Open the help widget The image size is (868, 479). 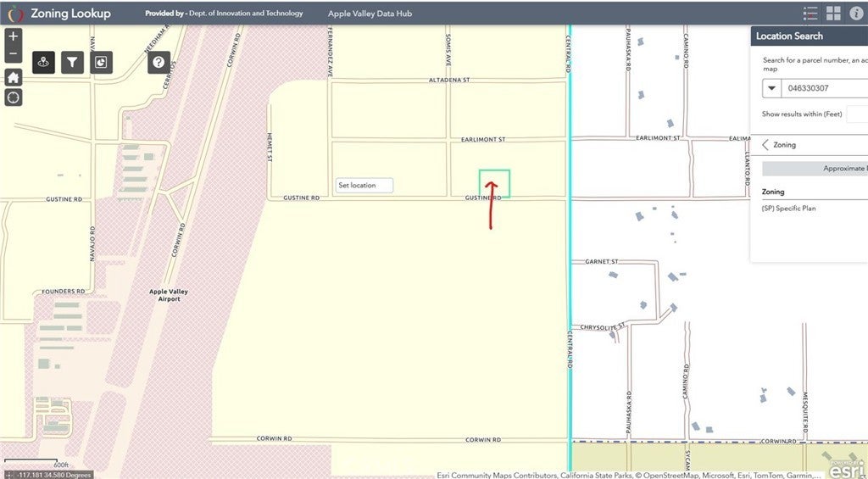point(159,62)
